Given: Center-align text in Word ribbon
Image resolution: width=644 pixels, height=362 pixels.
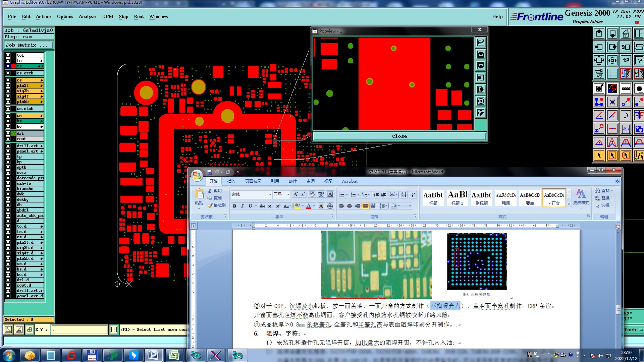Looking at the screenshot, I should coord(350,206).
